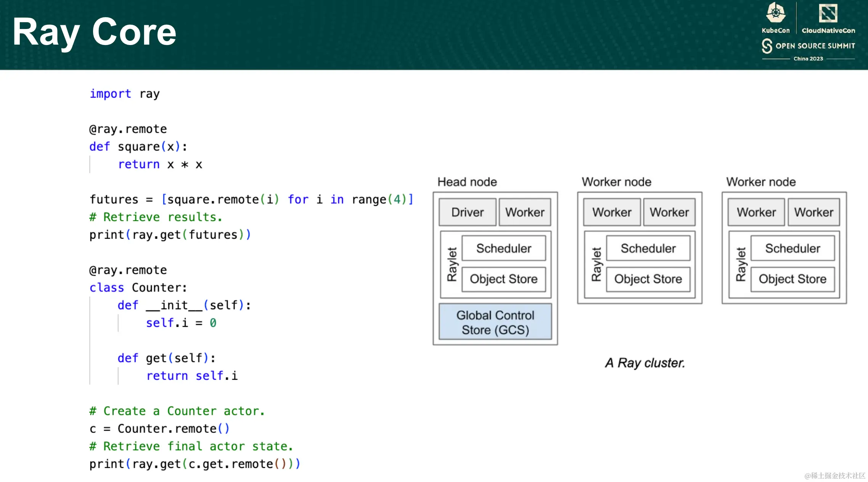Screen dimensions: 868x482
Task: Click the '# Retrieve results.' comment
Action: click(156, 217)
